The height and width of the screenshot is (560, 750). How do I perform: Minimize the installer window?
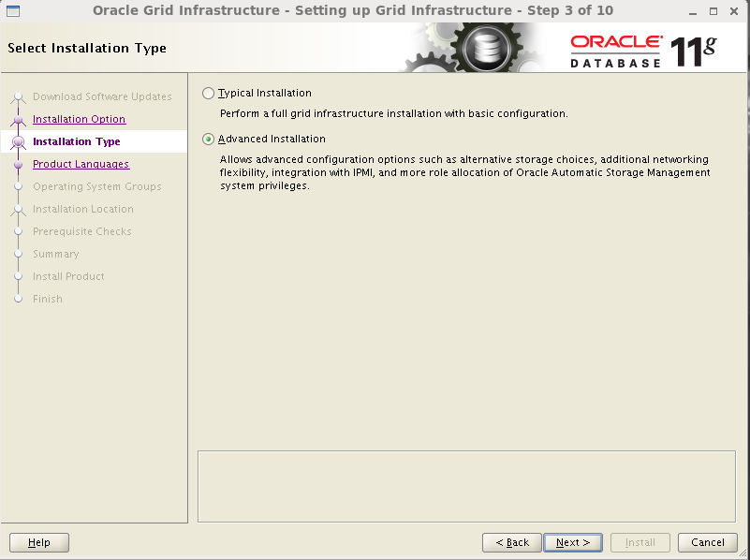tap(693, 10)
